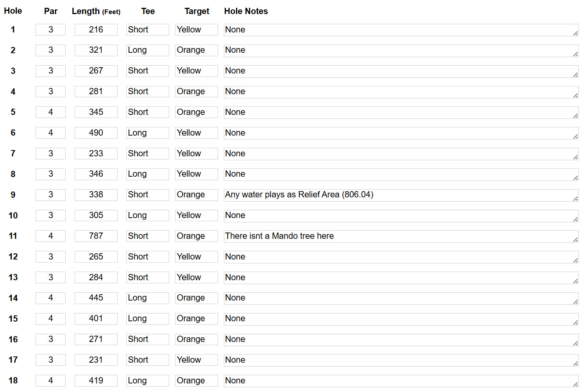Click the Length field showing 787

coord(96,236)
